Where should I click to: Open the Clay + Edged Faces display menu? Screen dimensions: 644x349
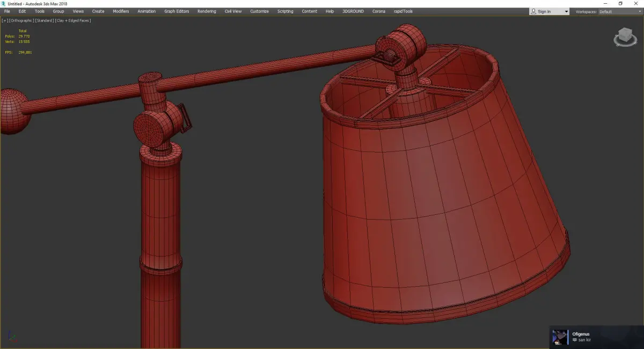point(72,20)
